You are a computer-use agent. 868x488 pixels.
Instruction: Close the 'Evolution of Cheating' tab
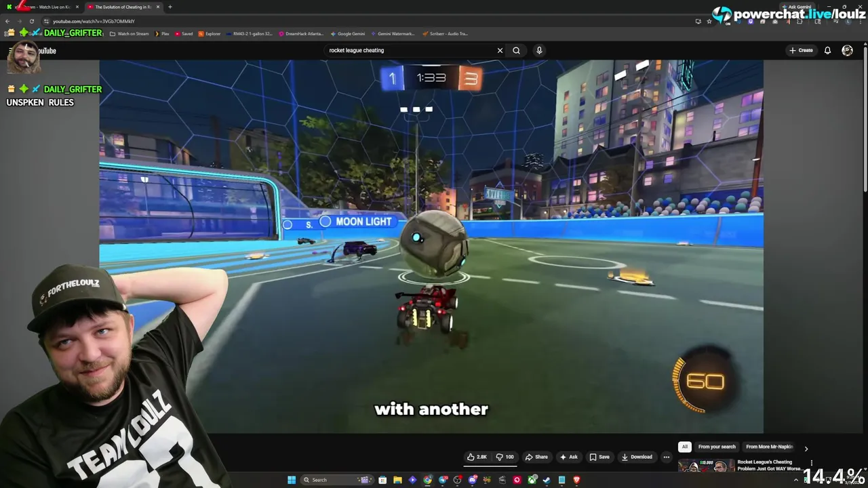(158, 7)
